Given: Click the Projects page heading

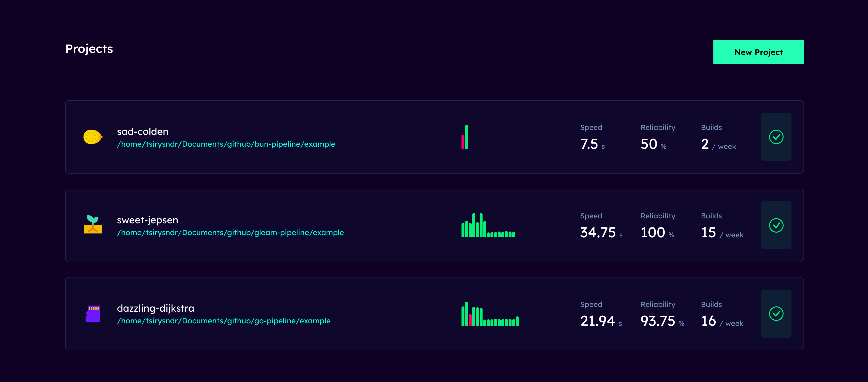Looking at the screenshot, I should (x=89, y=49).
